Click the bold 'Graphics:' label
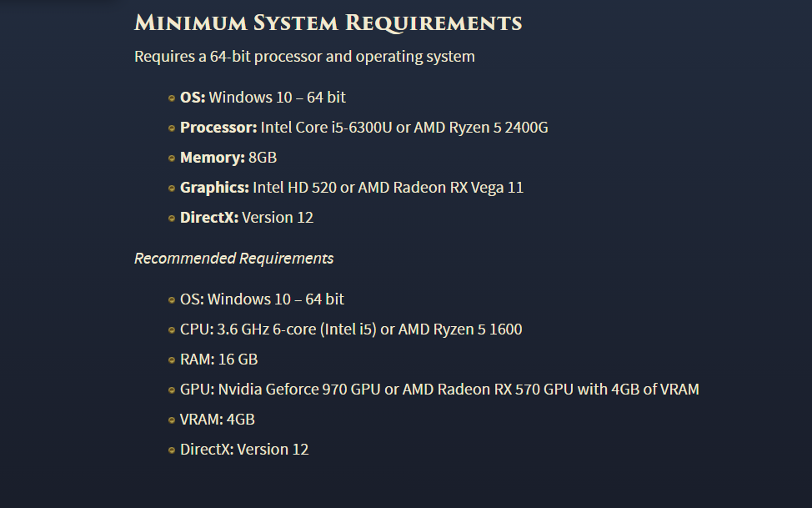The width and height of the screenshot is (812, 508). (x=214, y=188)
